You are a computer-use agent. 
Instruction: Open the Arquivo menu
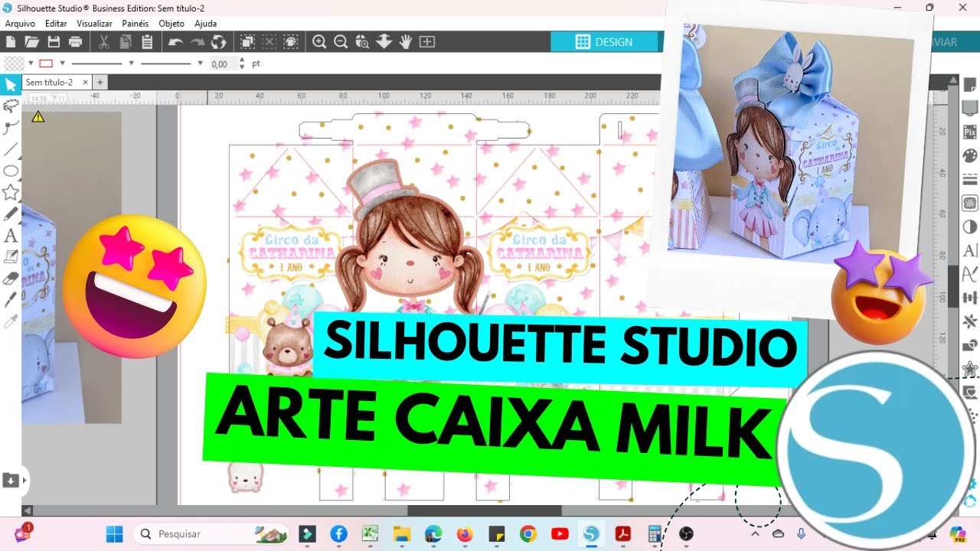pyautogui.click(x=20, y=24)
